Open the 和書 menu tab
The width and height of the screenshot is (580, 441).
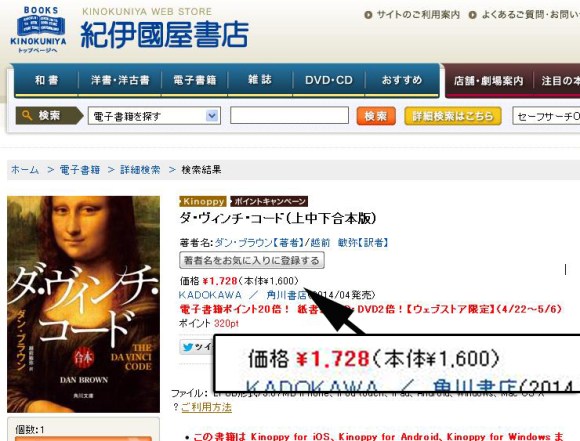coord(47,80)
